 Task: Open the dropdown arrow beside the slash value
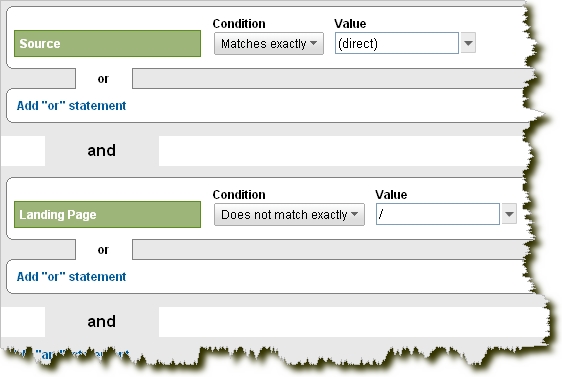[x=509, y=214]
